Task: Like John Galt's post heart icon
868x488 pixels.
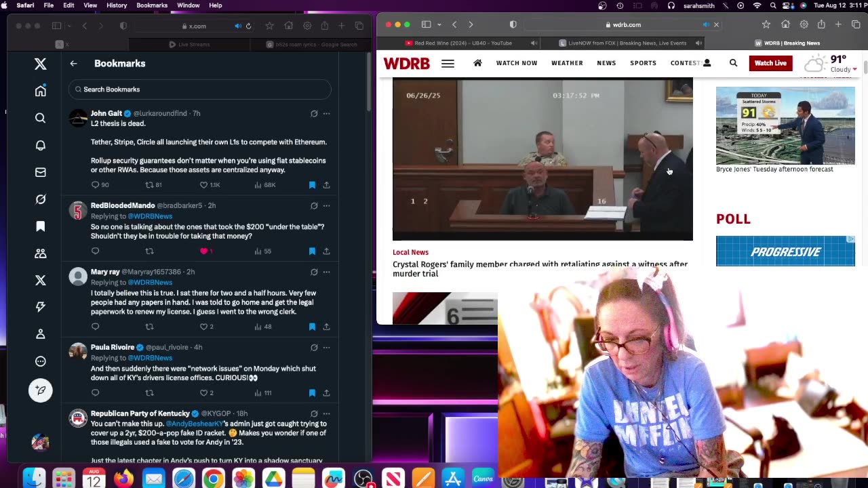Action: [x=203, y=185]
